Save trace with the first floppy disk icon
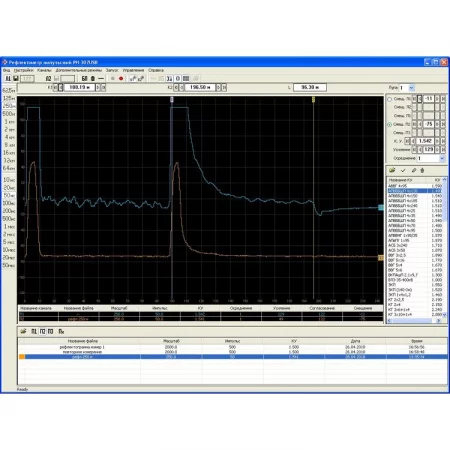 [x=16, y=79]
